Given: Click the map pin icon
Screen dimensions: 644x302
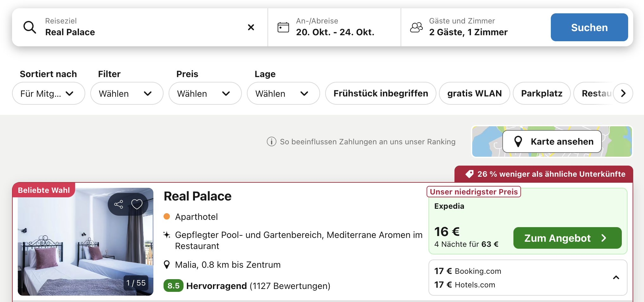Looking at the screenshot, I should click(518, 141).
